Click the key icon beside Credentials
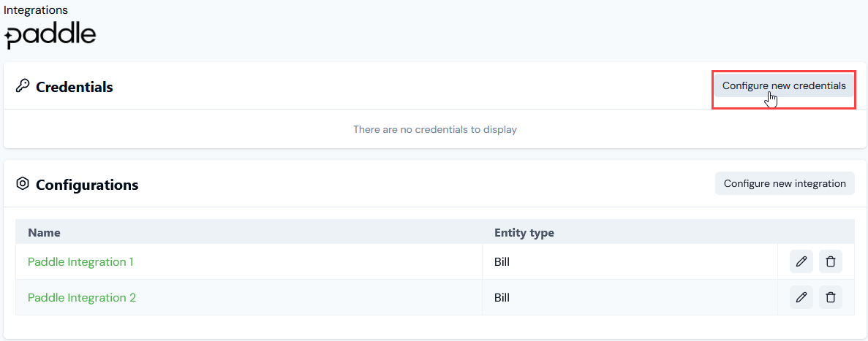This screenshot has height=341, width=868. click(22, 86)
